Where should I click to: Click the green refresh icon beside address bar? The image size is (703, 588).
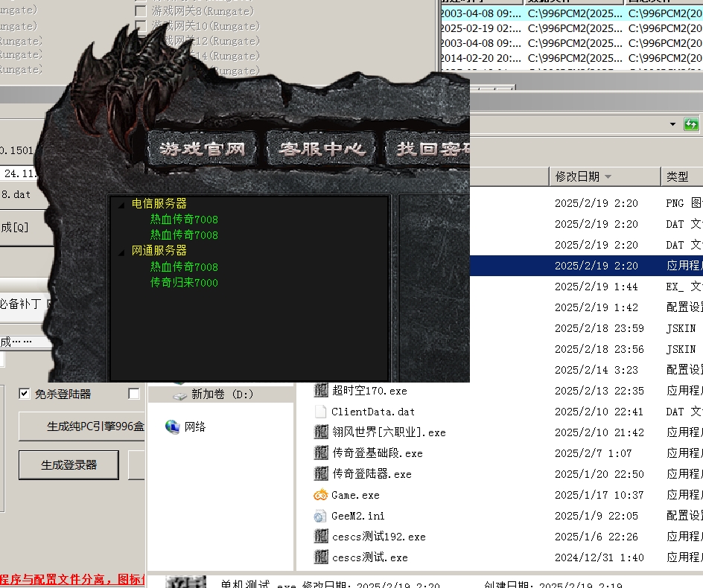[692, 124]
